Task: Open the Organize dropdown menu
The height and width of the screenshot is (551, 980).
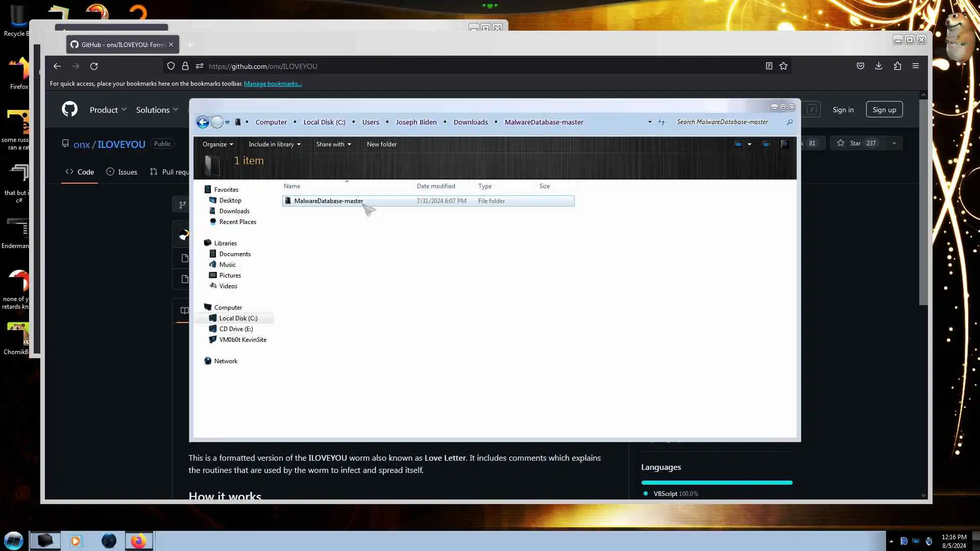Action: click(x=217, y=144)
